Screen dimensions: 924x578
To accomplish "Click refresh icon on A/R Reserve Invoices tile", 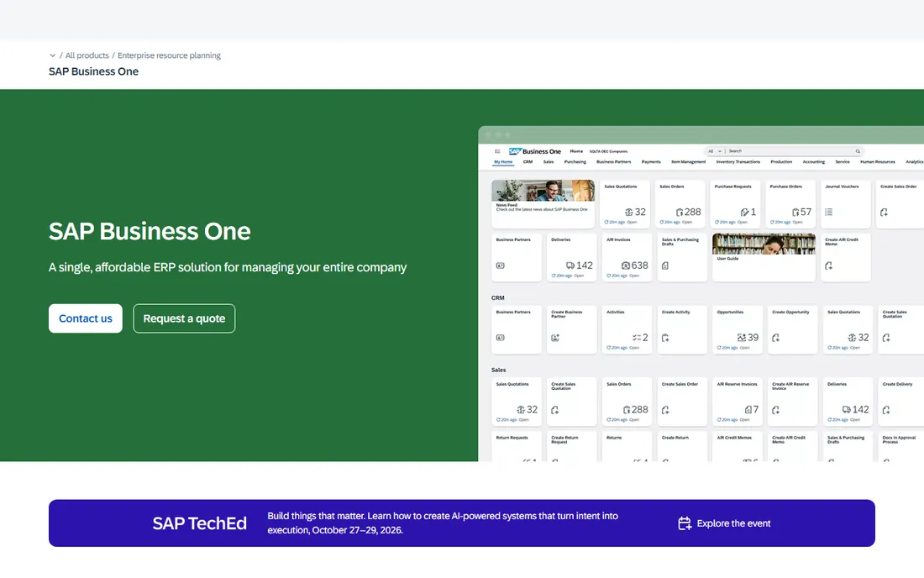I will (719, 419).
